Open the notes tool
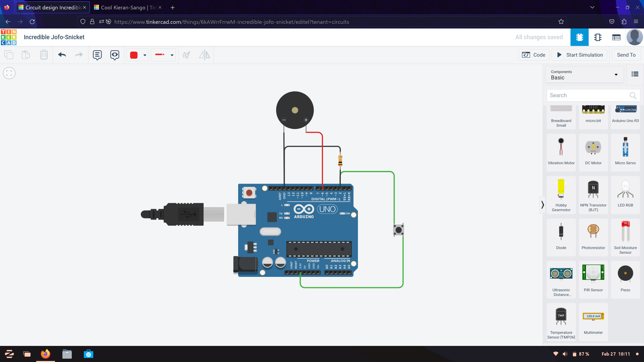Image resolution: width=644 pixels, height=362 pixels. click(97, 55)
